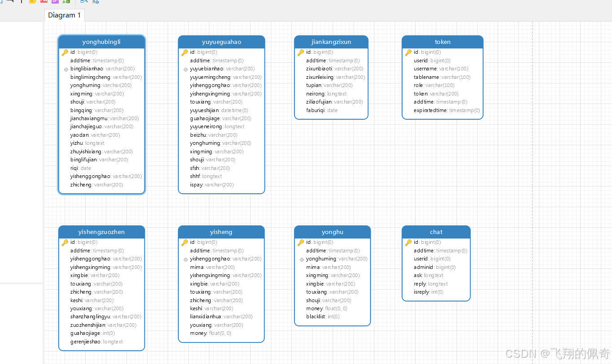Viewport: 612px width, 364px height.
Task: Click the index diamond icon beside yuyuebianhao
Action: (186, 69)
